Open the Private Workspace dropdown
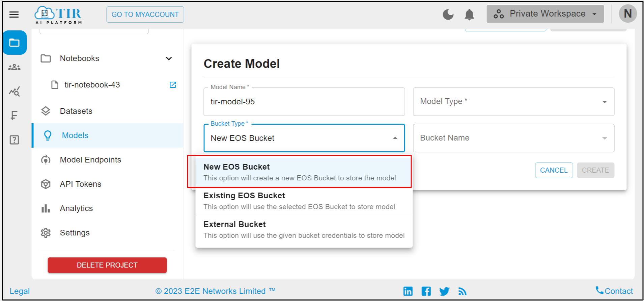Viewport: 644px width, 301px height. pos(545,14)
